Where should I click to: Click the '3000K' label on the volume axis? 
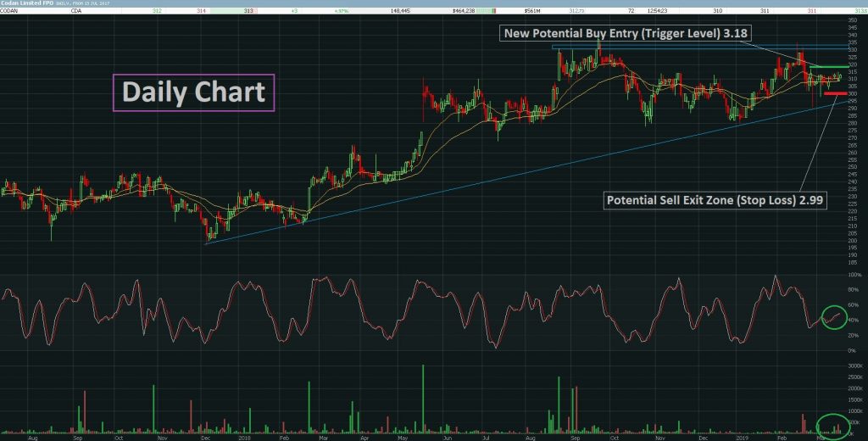pos(855,366)
